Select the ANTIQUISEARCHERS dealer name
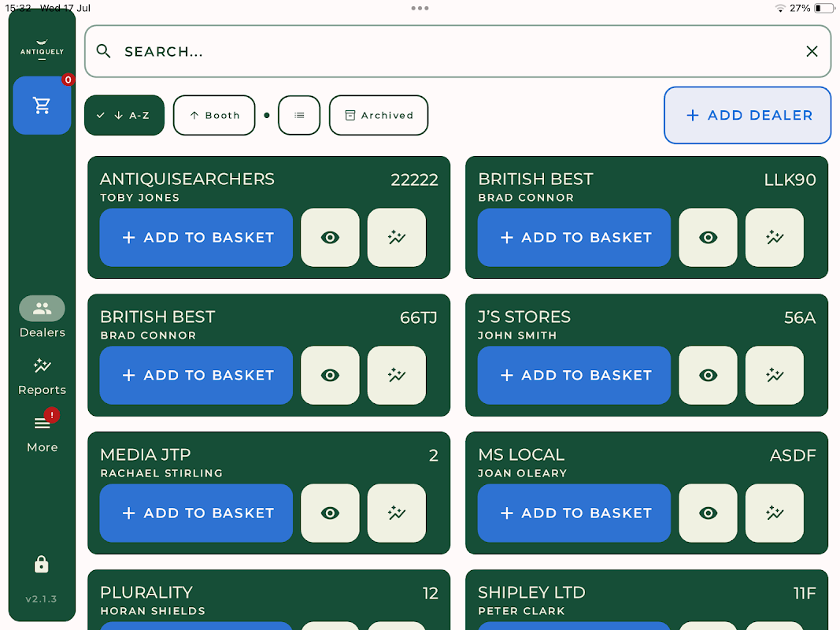 click(x=187, y=179)
